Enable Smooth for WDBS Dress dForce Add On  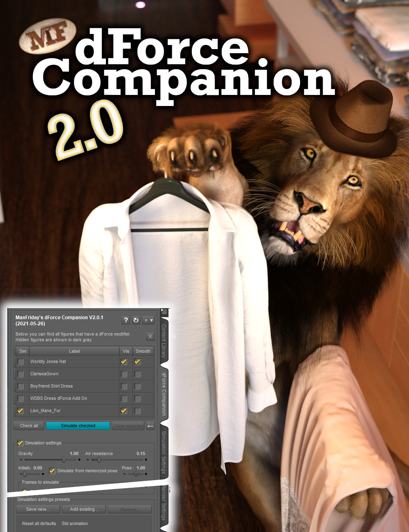(x=137, y=399)
